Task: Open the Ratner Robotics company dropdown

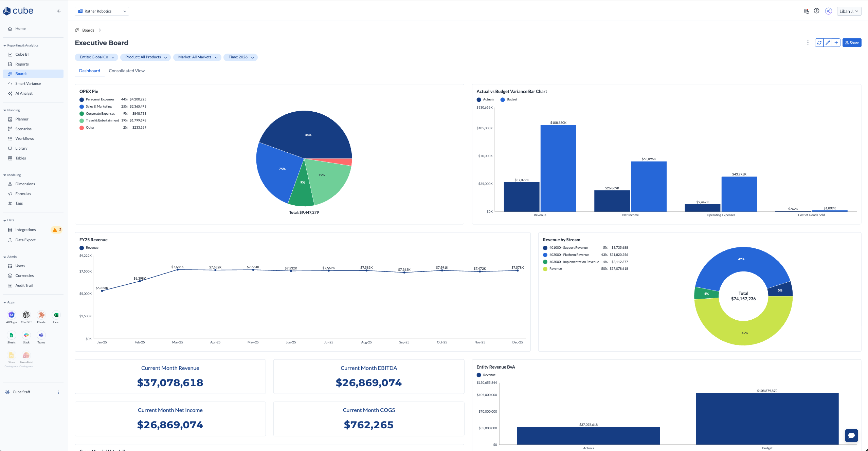Action: pos(102,11)
